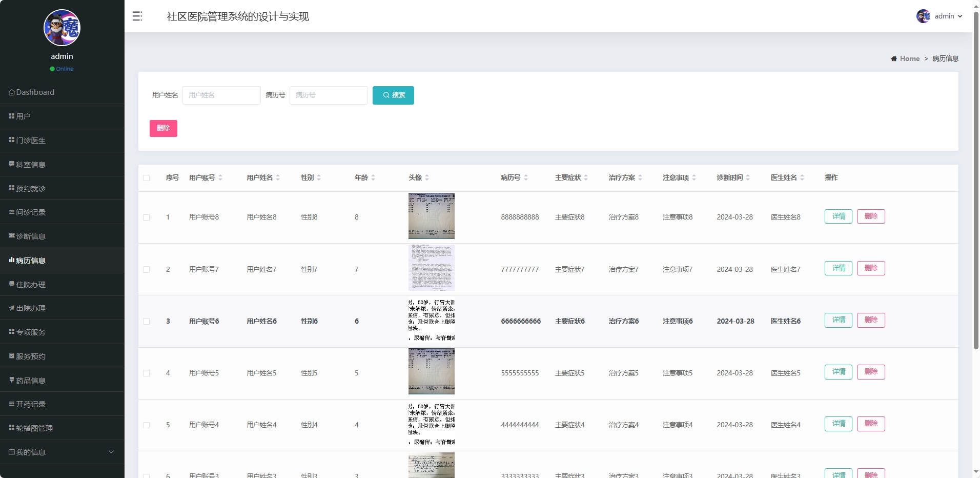Click the card icon beside 我的信息

pos(12,452)
